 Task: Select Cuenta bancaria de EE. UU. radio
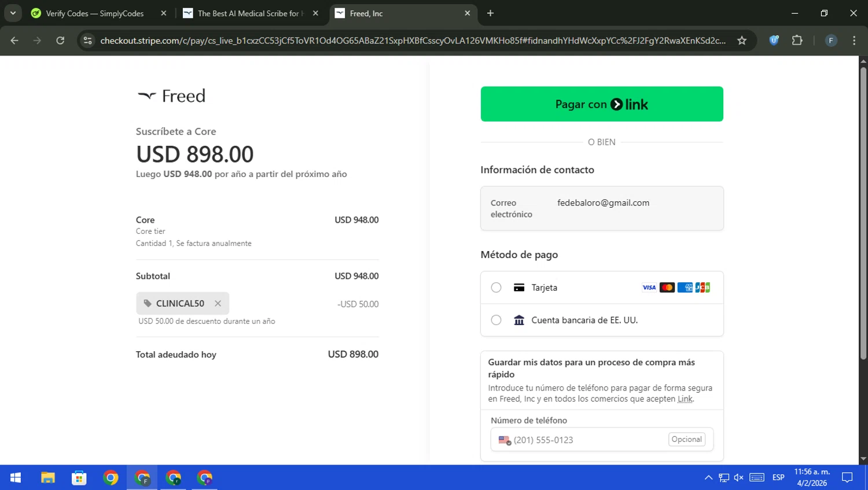tap(496, 320)
